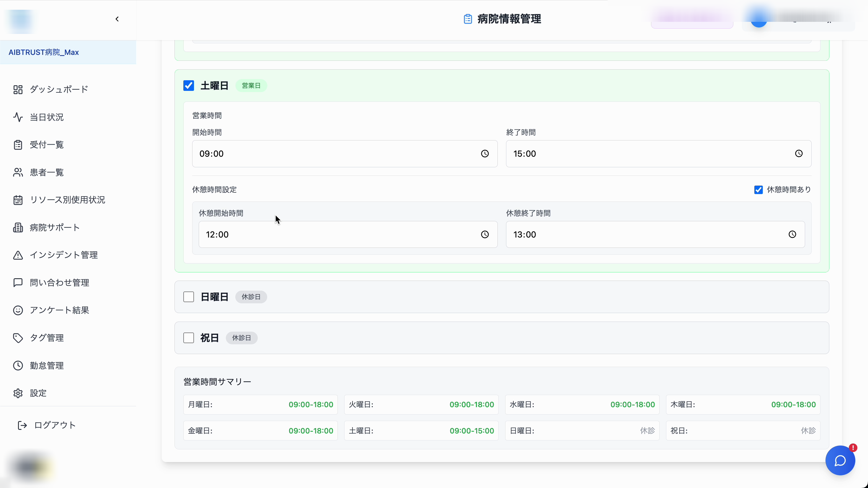Open the 終了時間 time picker for 15:00

point(799,154)
